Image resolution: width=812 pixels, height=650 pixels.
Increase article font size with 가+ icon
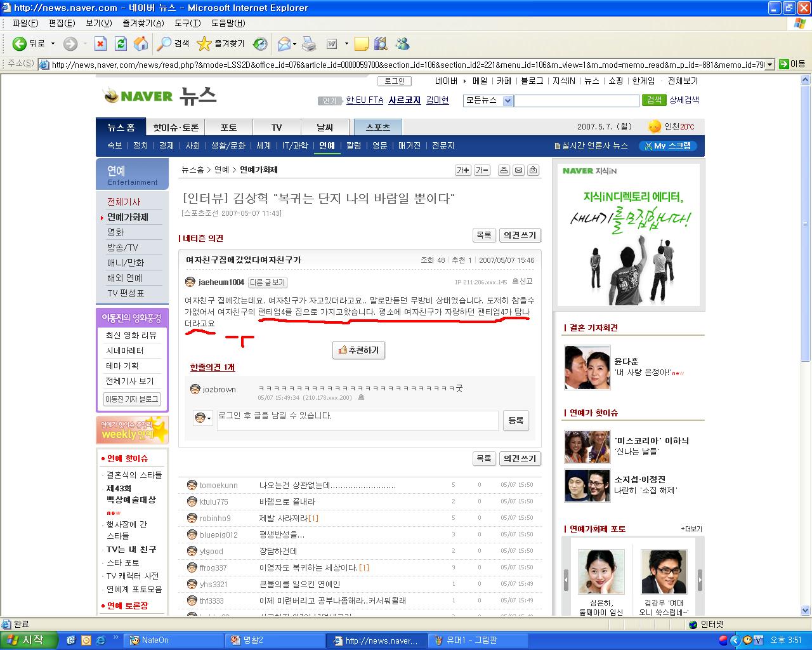(463, 170)
